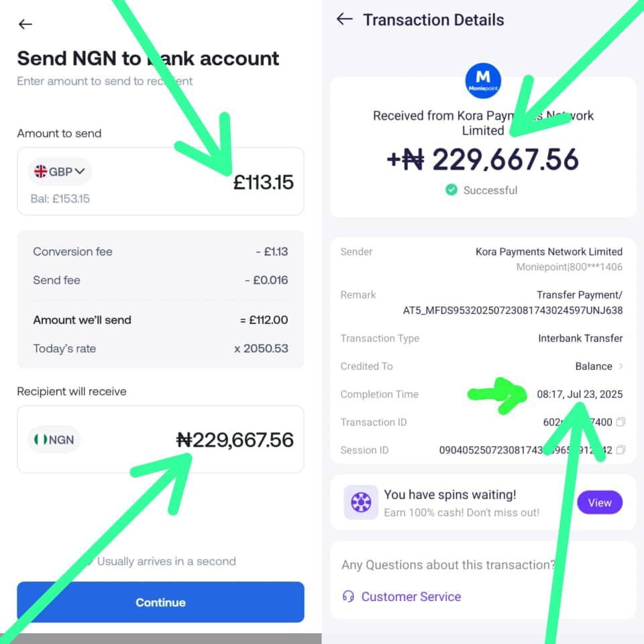Select the Balance destination row

(482, 366)
